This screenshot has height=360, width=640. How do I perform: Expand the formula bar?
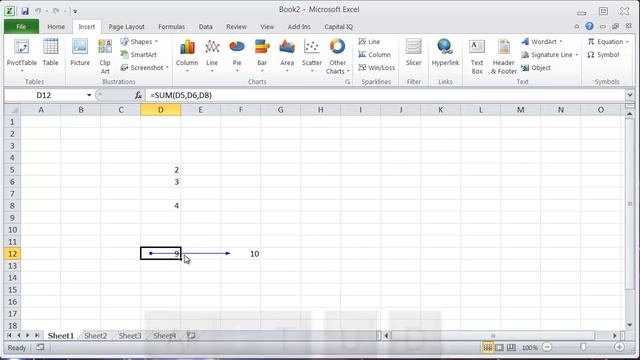629,95
